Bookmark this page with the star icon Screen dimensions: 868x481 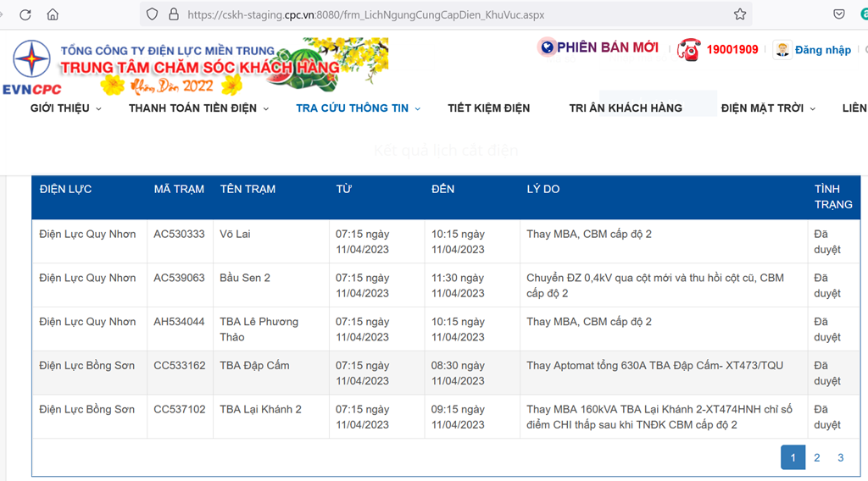click(x=740, y=14)
